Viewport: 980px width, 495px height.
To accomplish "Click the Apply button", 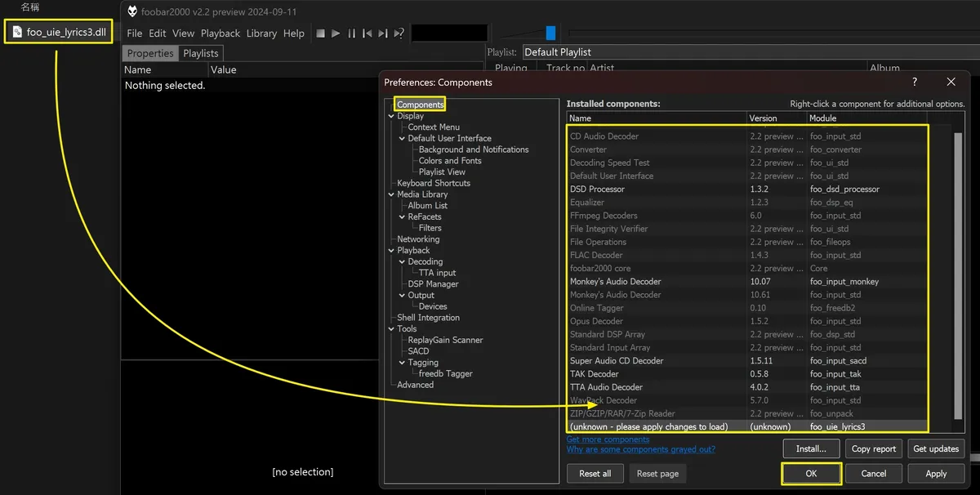I will tap(936, 474).
